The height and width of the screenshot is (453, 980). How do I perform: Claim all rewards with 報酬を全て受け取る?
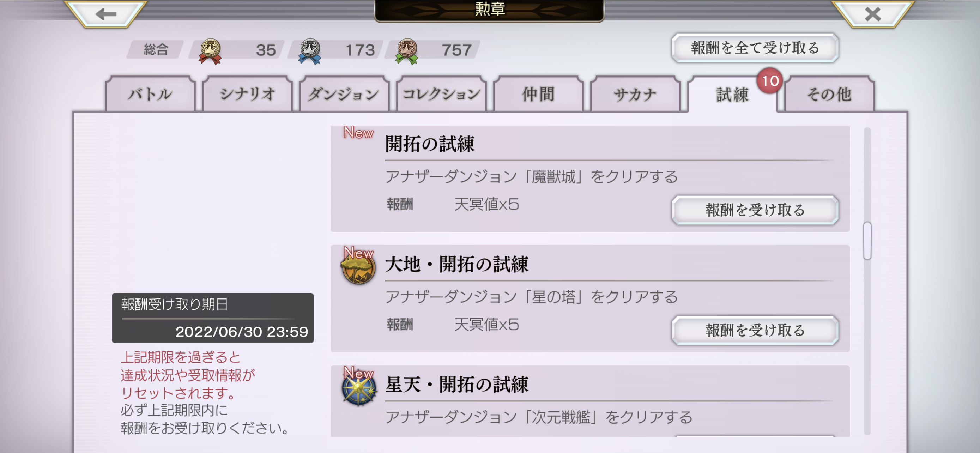click(x=755, y=48)
